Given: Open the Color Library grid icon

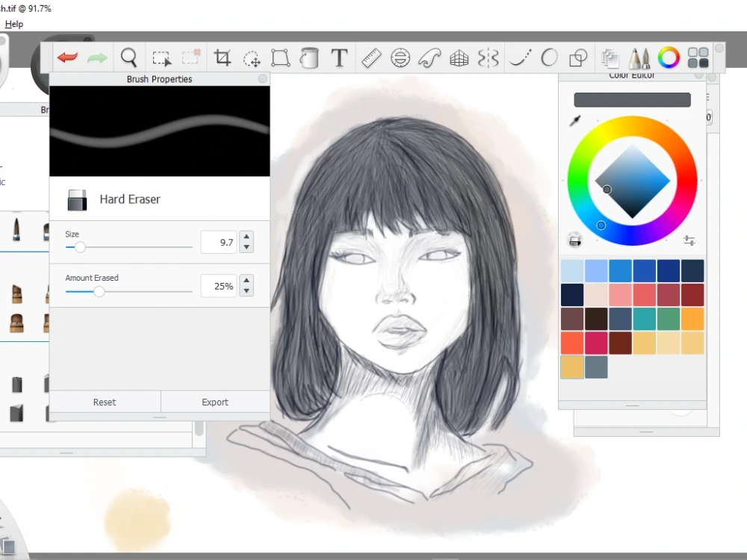Looking at the screenshot, I should 698,58.
